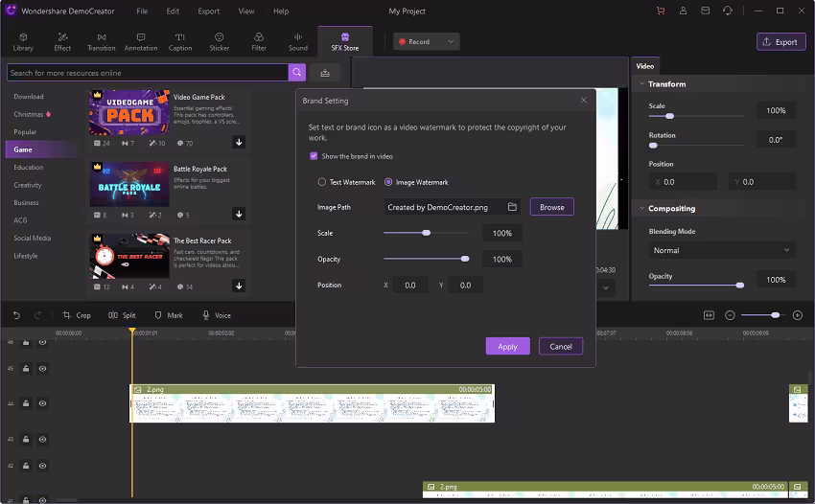This screenshot has width=815, height=504.
Task: Click the Cancel button
Action: (x=561, y=346)
